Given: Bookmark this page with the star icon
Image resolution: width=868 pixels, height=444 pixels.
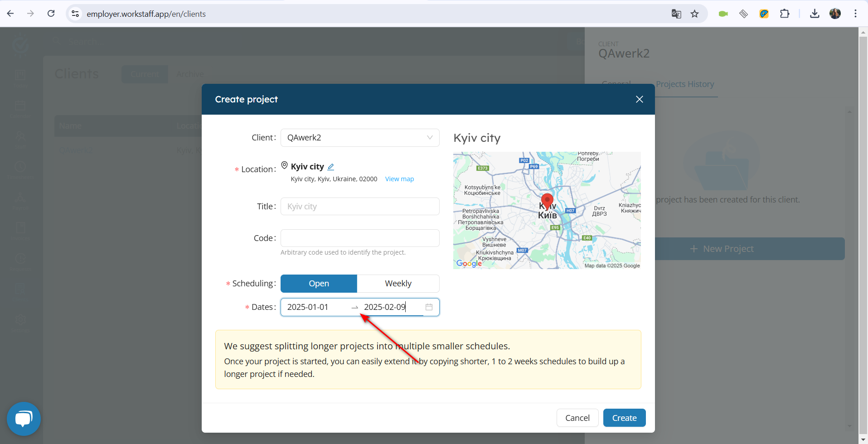Looking at the screenshot, I should pyautogui.click(x=694, y=14).
